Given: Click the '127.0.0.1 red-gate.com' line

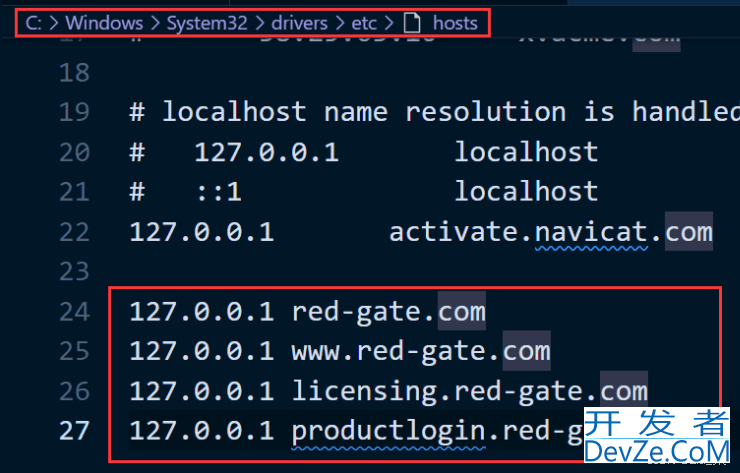Looking at the screenshot, I should pos(307,312).
